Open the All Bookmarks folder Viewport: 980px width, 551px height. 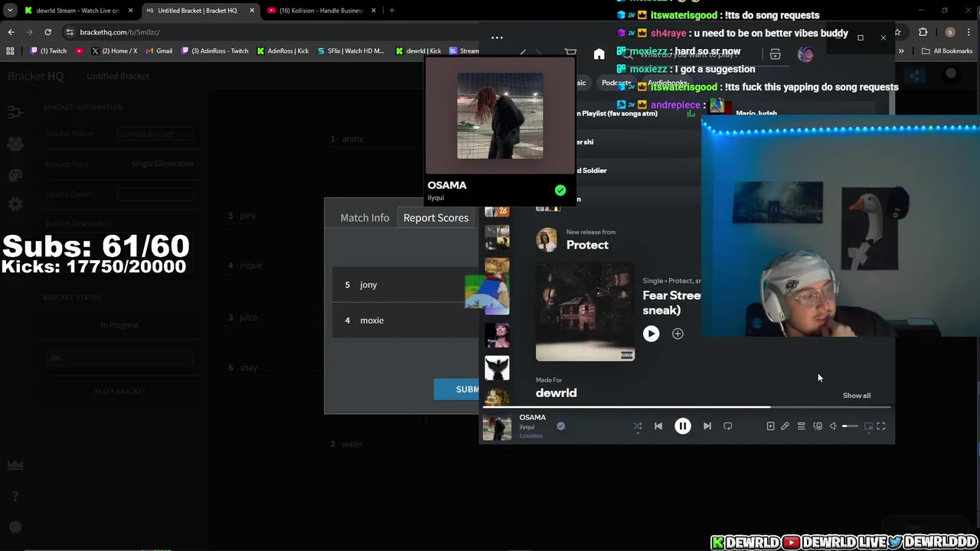tap(947, 51)
